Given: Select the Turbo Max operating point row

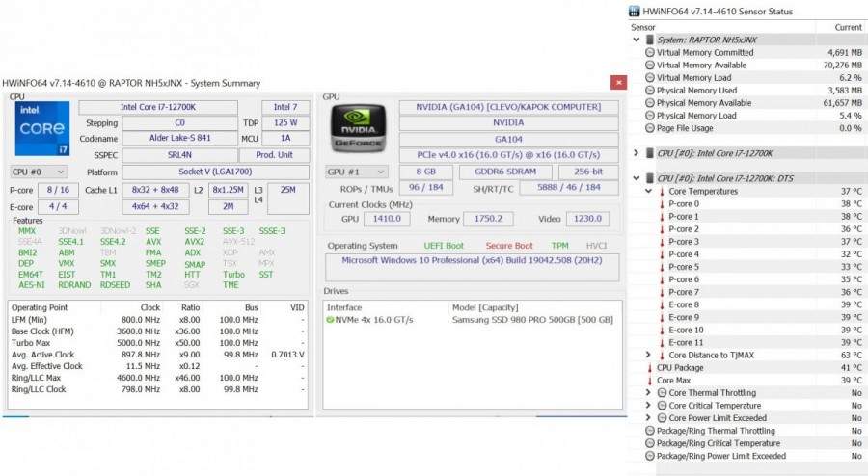Looking at the screenshot, I should 158,343.
